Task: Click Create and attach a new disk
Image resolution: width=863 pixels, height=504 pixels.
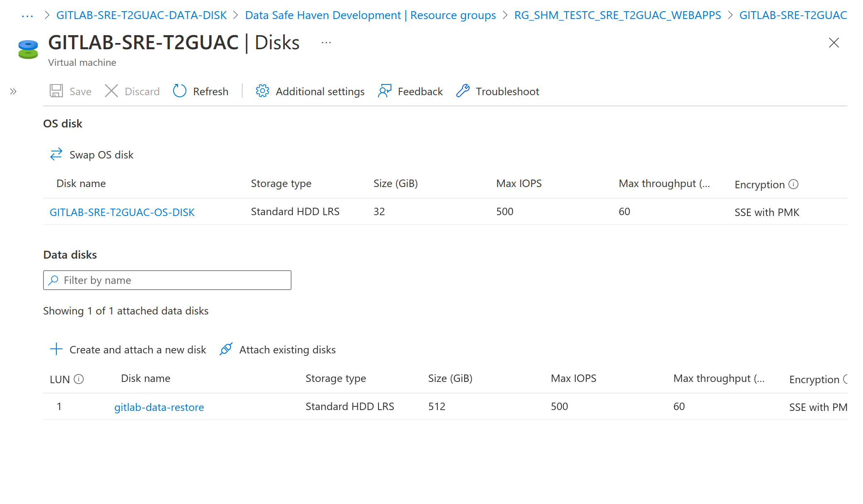Action: 138,350
